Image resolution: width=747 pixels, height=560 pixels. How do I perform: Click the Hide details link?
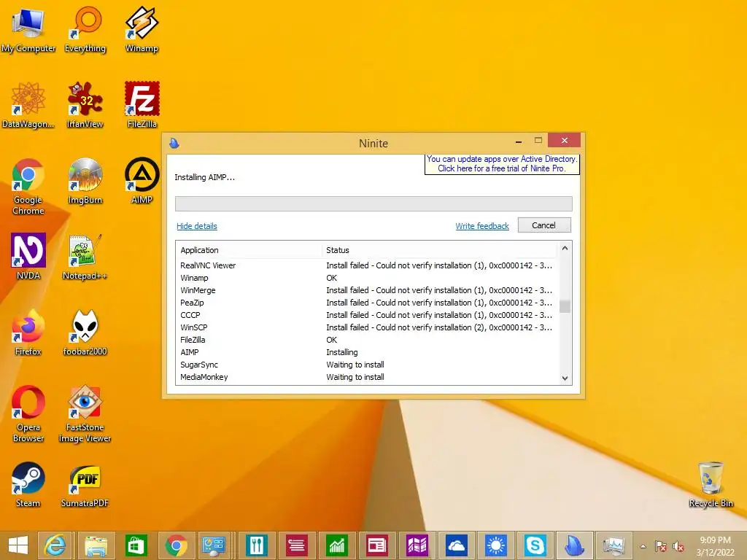tap(197, 226)
